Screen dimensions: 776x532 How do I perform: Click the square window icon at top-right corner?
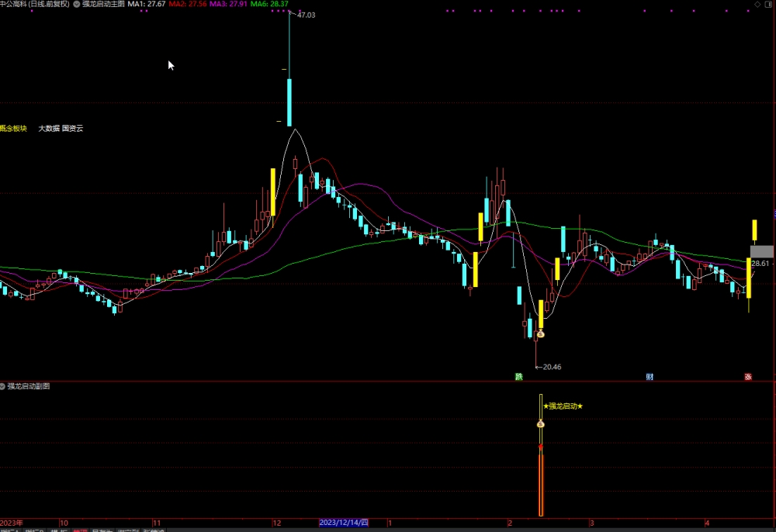[x=768, y=5]
